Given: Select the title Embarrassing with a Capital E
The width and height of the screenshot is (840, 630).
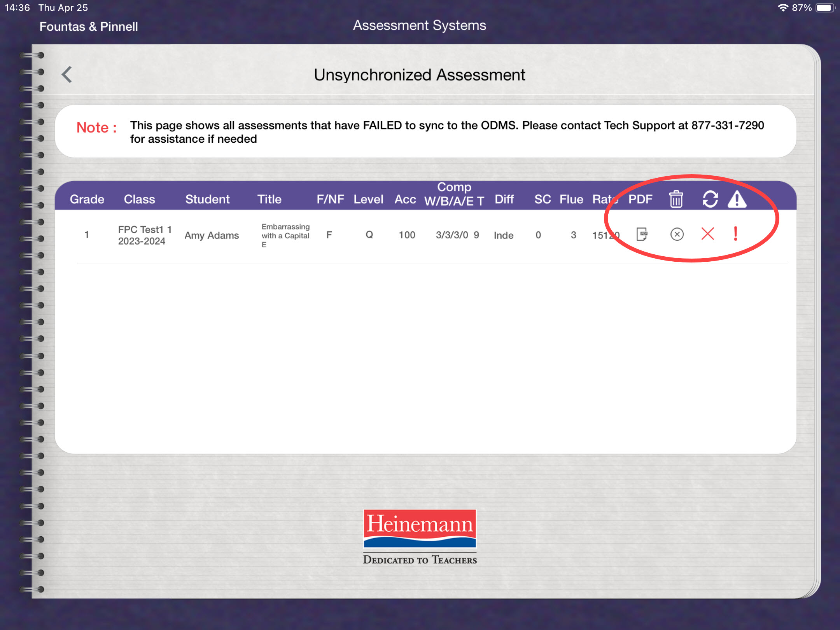Looking at the screenshot, I should (x=285, y=235).
